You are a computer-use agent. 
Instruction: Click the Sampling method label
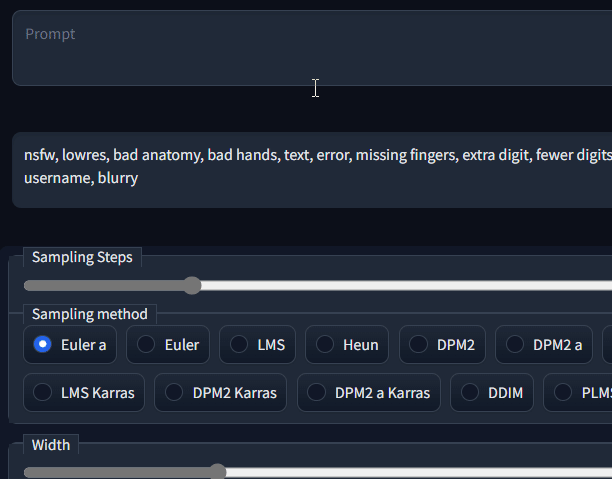click(90, 314)
